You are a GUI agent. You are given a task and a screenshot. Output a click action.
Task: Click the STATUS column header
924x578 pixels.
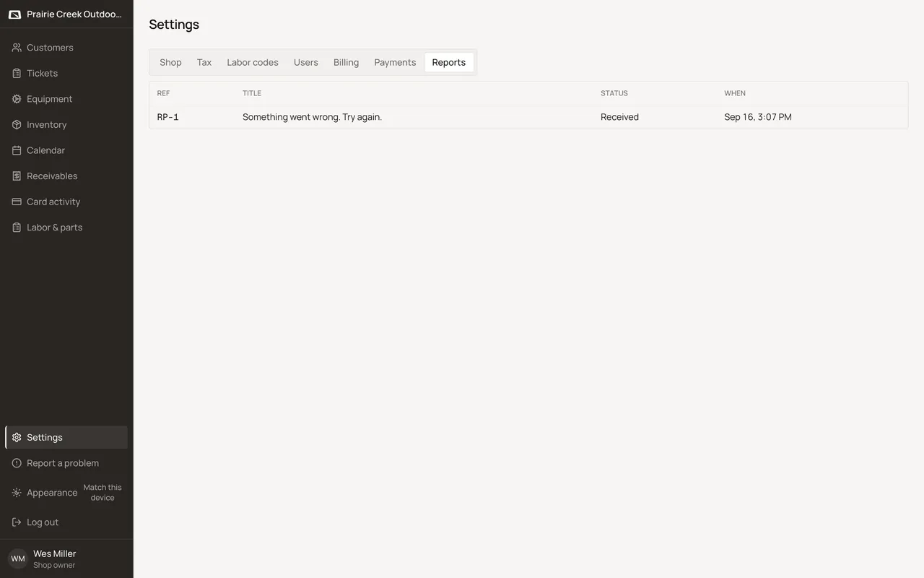click(x=614, y=93)
